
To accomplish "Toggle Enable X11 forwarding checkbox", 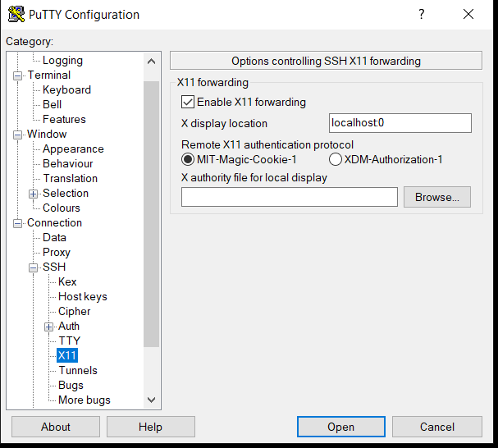I will click(x=188, y=102).
